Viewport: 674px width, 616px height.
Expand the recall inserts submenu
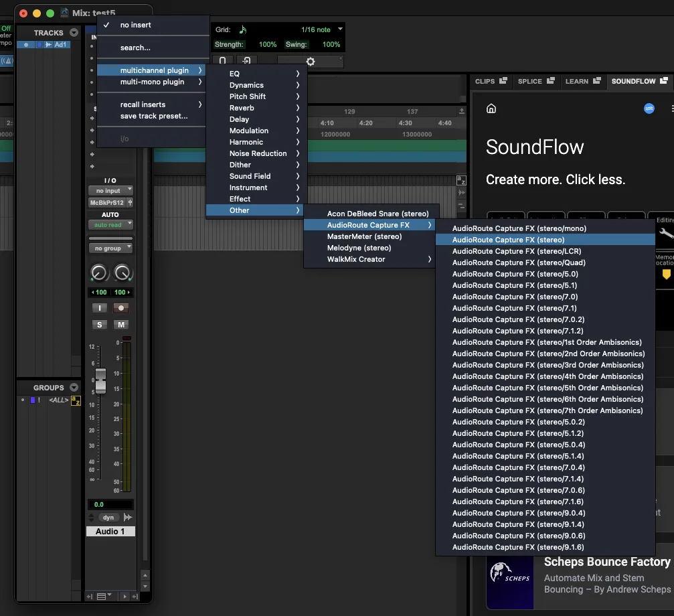click(151, 104)
